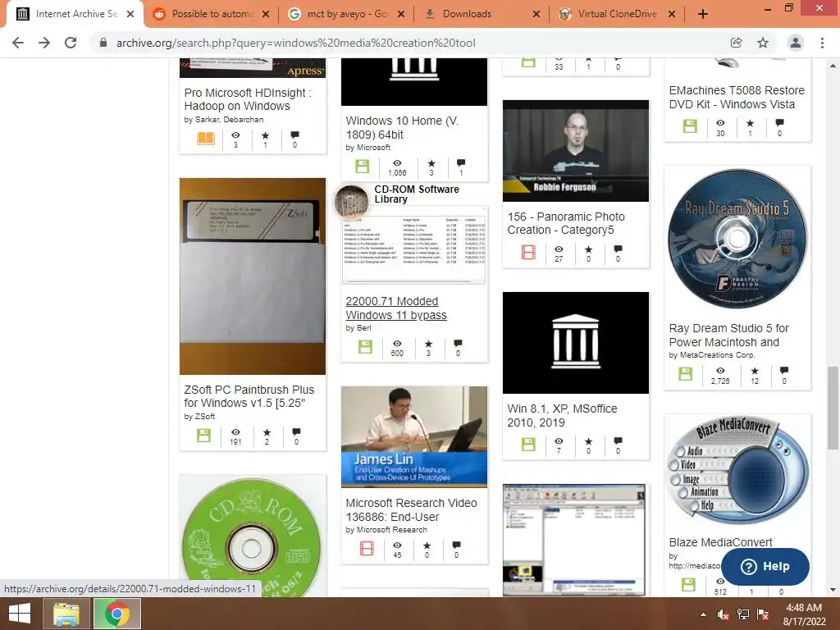Click the floppy icon on ZSoft Paintbrush card

(x=203, y=436)
